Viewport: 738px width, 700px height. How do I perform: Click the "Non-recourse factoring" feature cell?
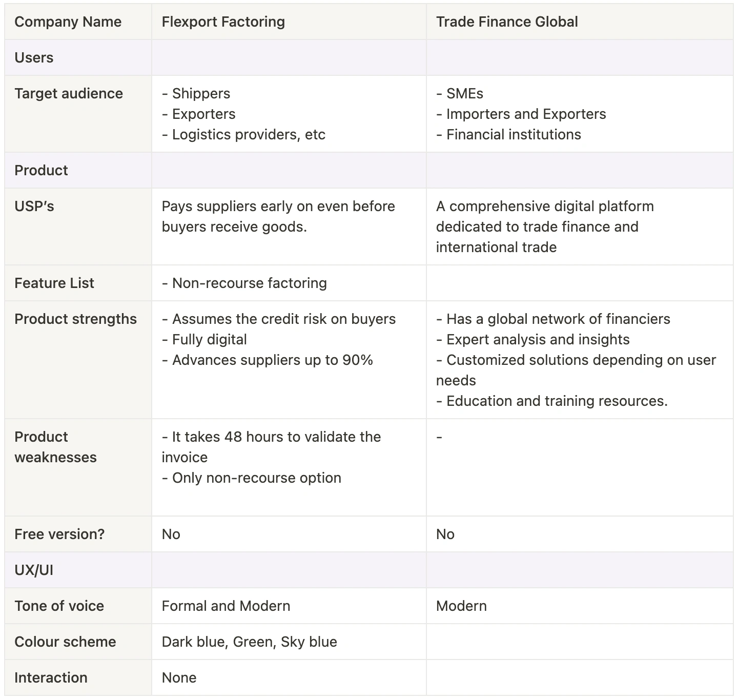click(x=244, y=283)
